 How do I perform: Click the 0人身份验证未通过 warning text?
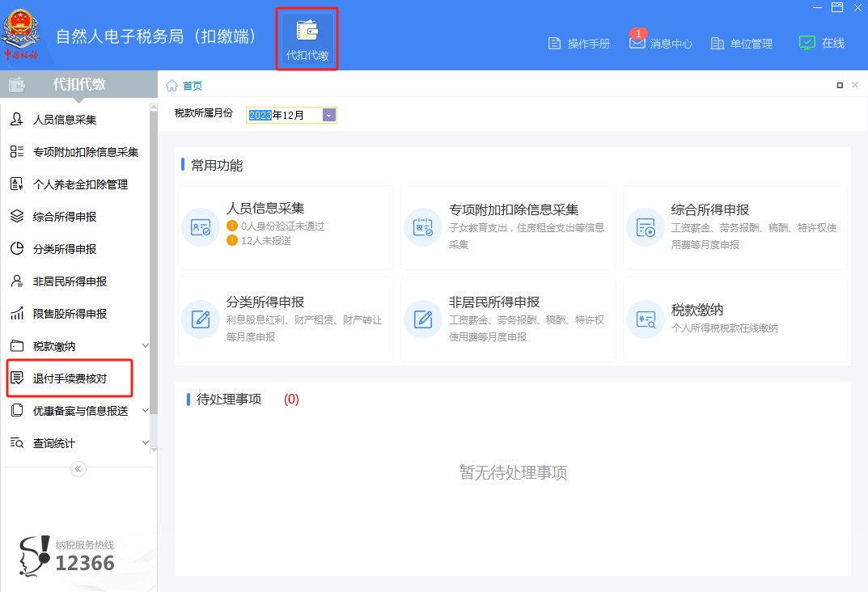[283, 226]
